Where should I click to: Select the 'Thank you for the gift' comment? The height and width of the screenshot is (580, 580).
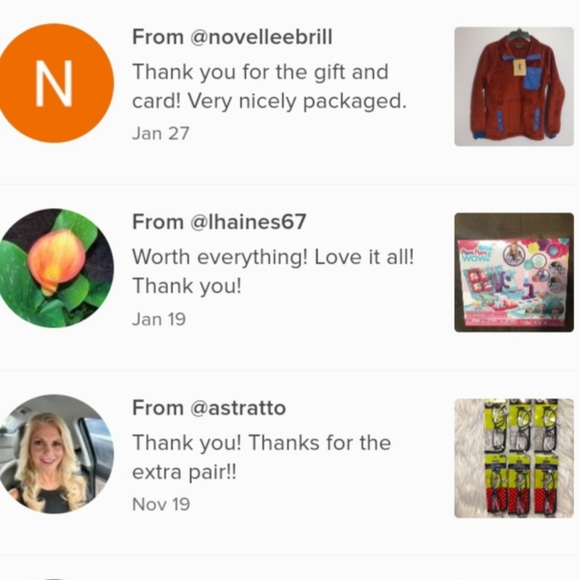tap(269, 86)
